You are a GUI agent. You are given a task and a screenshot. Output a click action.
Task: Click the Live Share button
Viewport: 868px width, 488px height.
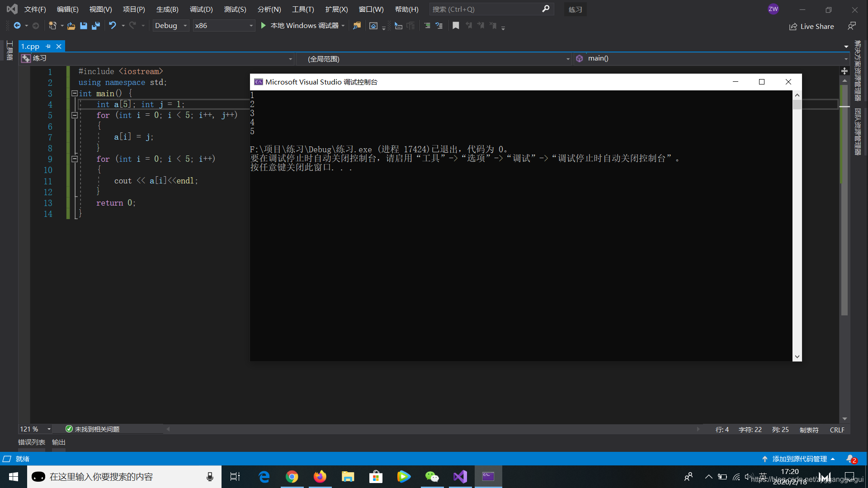point(811,26)
